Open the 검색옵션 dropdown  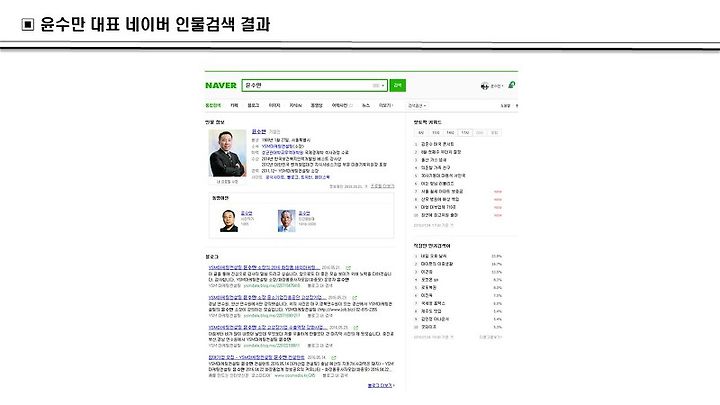coord(417,106)
